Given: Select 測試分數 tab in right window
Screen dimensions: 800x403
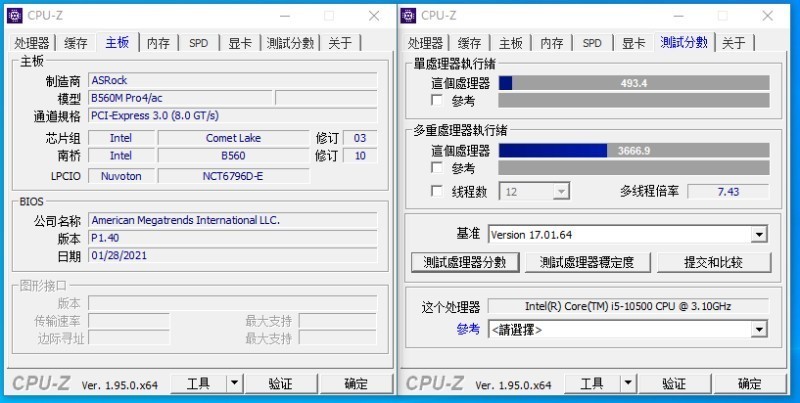Looking at the screenshot, I should point(684,42).
